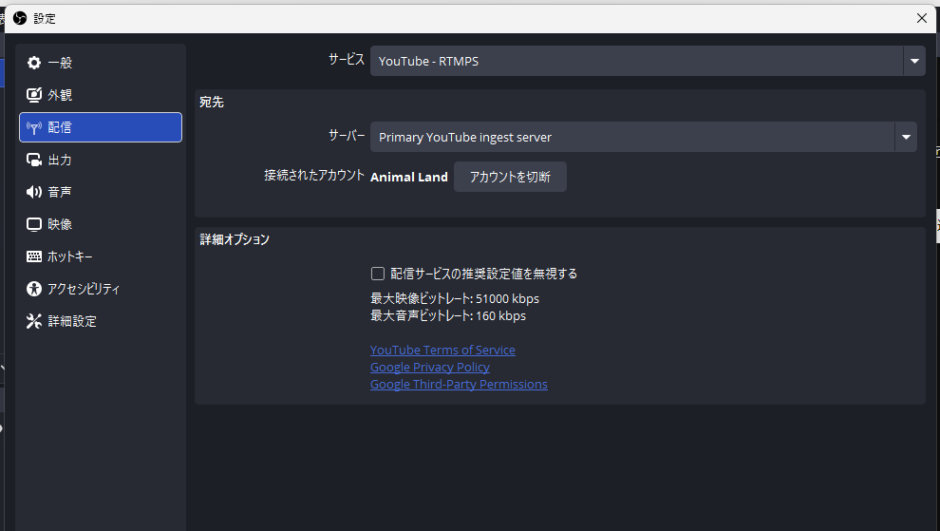Click the accessibility icon for アクセシビリティ
Viewport: 940px width, 531px height.
pyautogui.click(x=34, y=289)
